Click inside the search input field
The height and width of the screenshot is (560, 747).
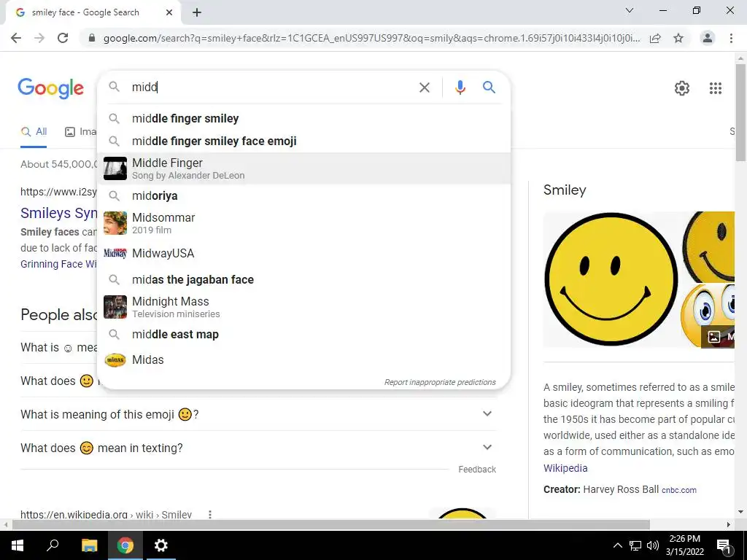pos(271,87)
